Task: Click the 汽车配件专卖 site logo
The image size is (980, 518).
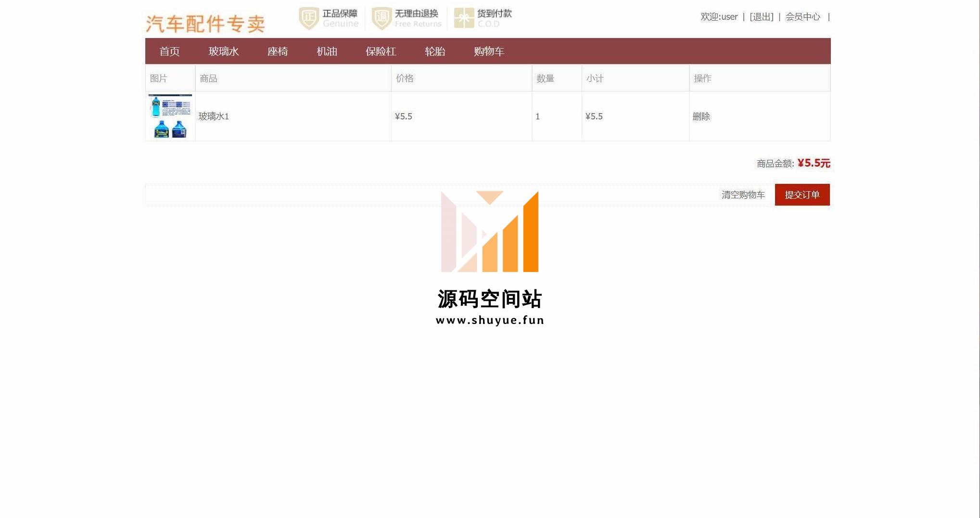Action: [x=205, y=24]
